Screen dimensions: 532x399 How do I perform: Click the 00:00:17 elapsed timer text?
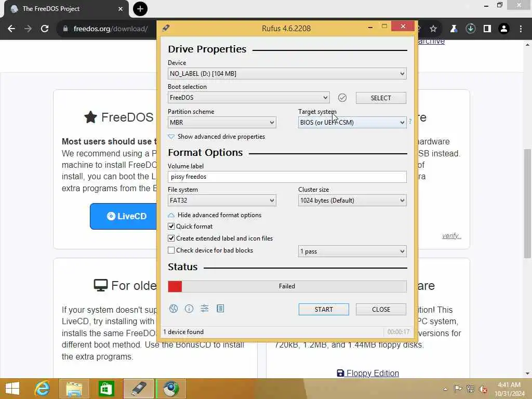tap(398, 332)
